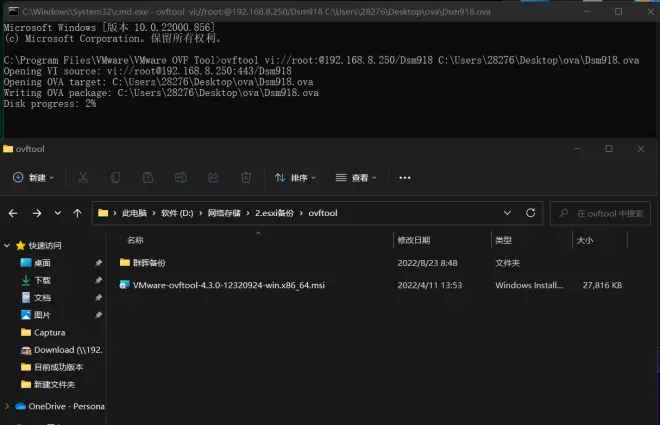Open the 查看 (View) dropdown
The width and height of the screenshot is (660, 425).
(x=356, y=178)
